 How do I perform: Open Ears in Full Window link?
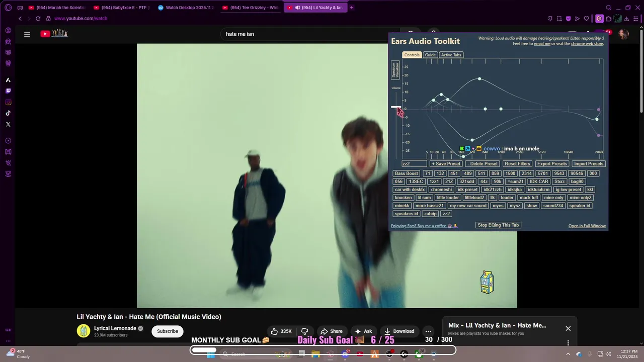(x=587, y=226)
